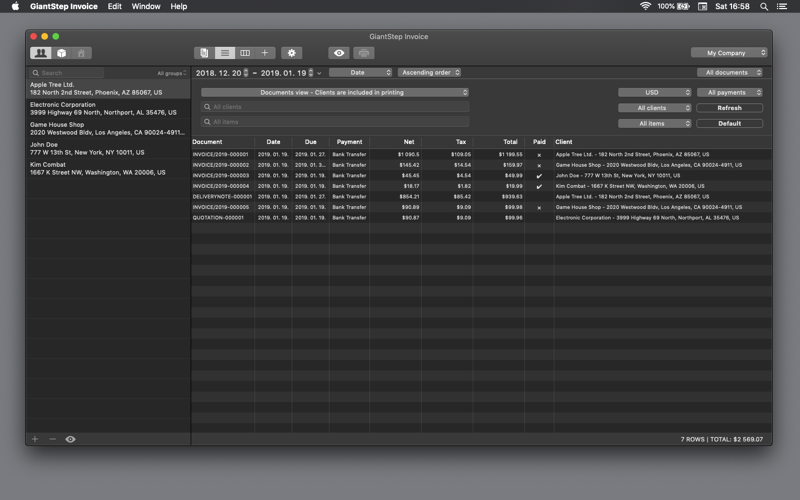Open the Window menu

point(146,6)
